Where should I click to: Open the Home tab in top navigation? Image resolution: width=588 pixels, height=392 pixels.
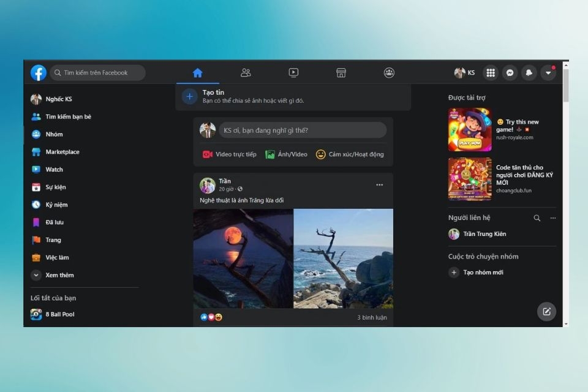coord(198,73)
